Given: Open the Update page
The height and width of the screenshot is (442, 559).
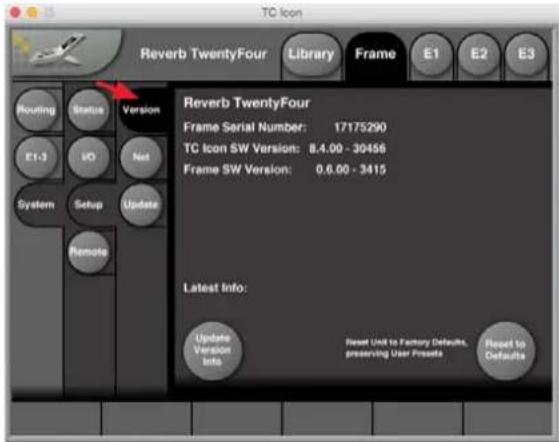Looking at the screenshot, I should [141, 205].
